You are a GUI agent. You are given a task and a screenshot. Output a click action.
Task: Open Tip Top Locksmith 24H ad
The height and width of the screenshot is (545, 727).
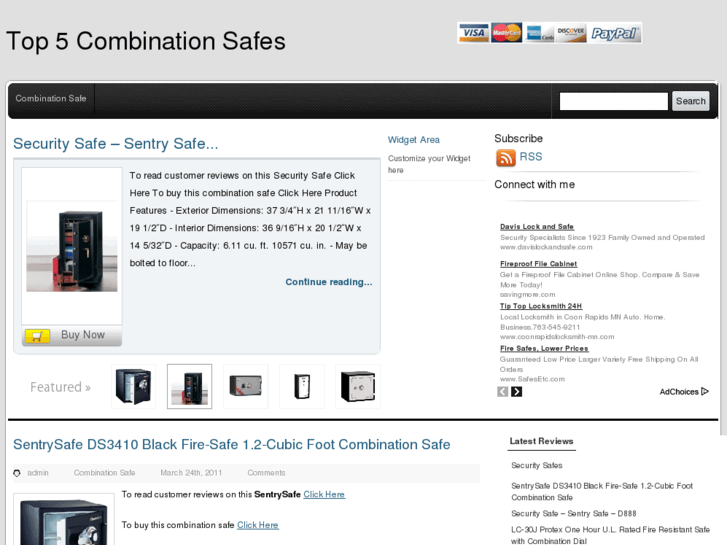tap(541, 306)
